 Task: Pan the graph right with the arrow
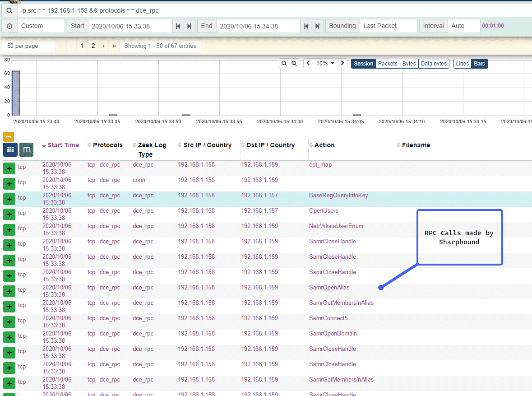point(343,64)
